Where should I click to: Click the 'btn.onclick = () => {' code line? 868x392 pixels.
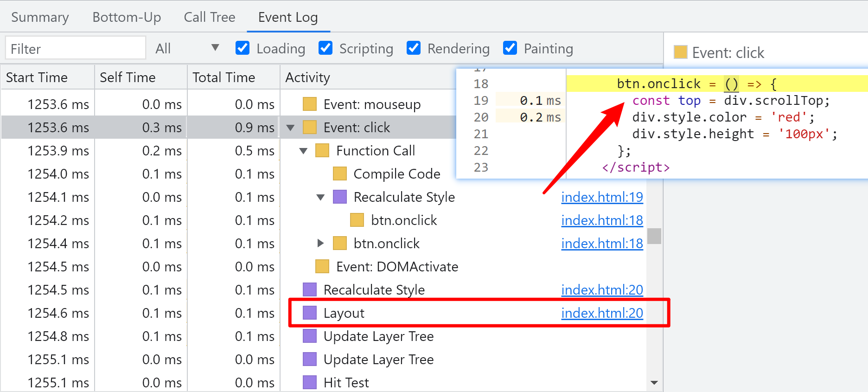696,84
